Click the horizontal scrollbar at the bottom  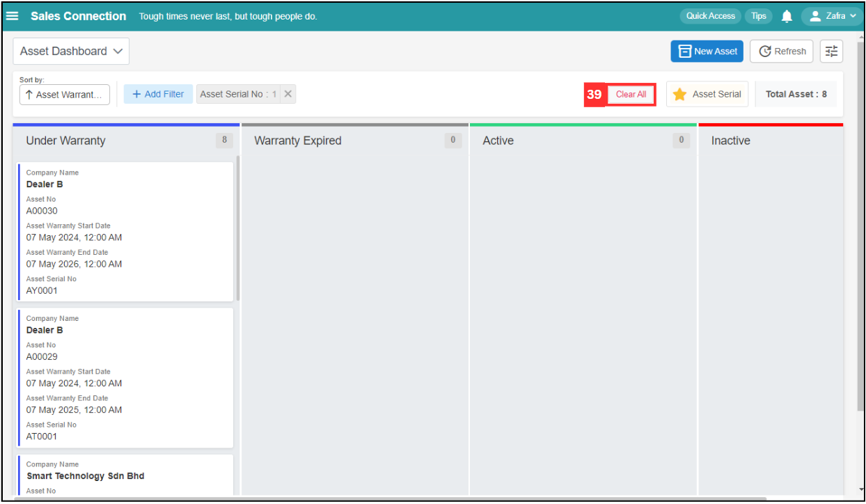(390, 498)
